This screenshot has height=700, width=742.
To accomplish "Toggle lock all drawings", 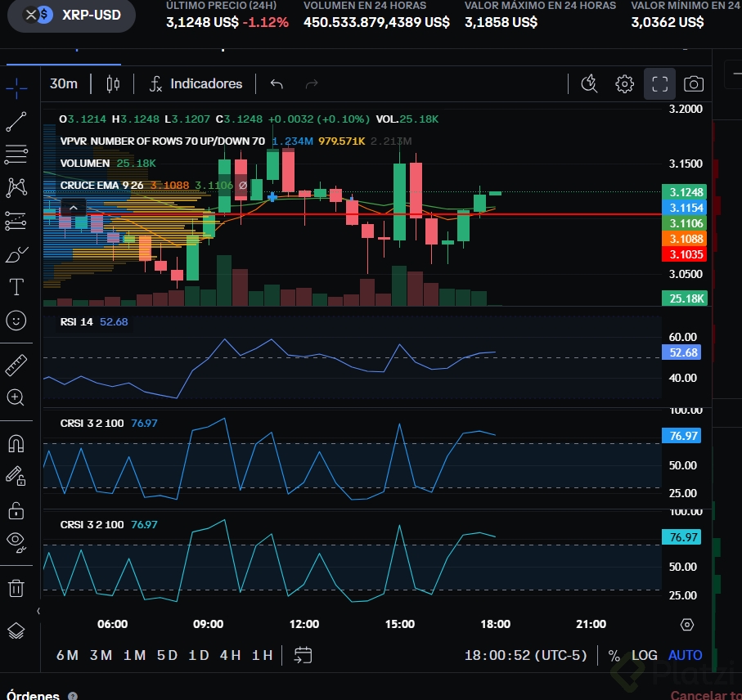I will tap(16, 511).
